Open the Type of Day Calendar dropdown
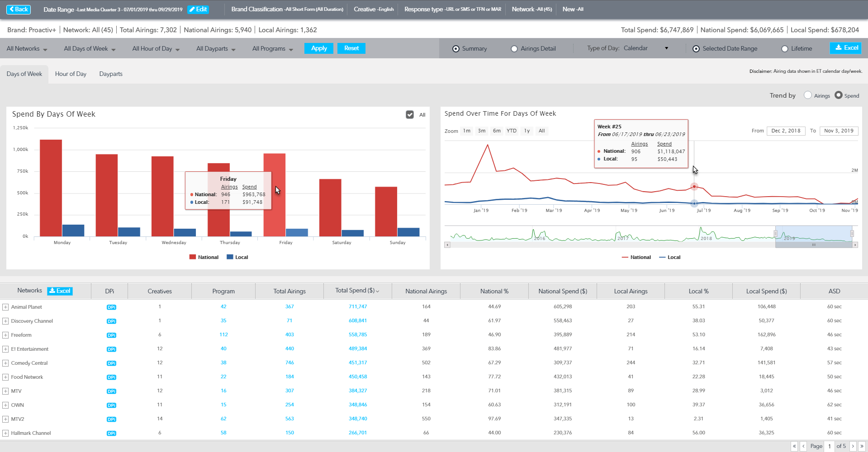This screenshot has width=868, height=452. pyautogui.click(x=646, y=48)
